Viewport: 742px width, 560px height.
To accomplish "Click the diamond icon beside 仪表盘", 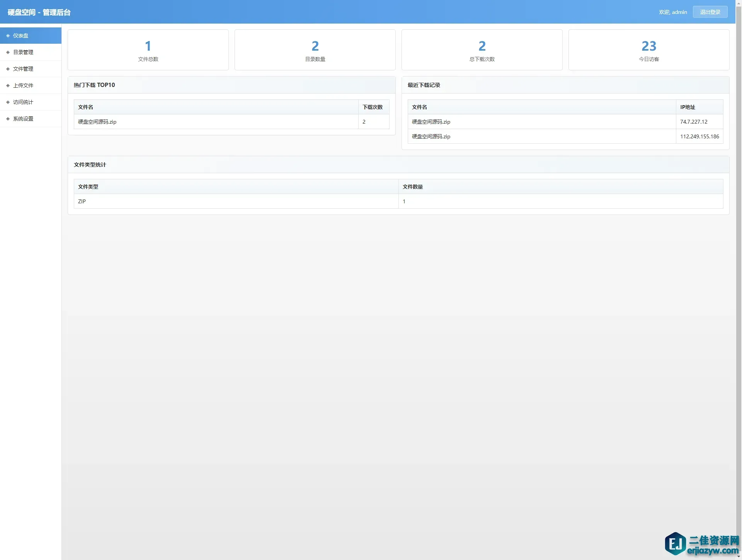I will point(8,36).
